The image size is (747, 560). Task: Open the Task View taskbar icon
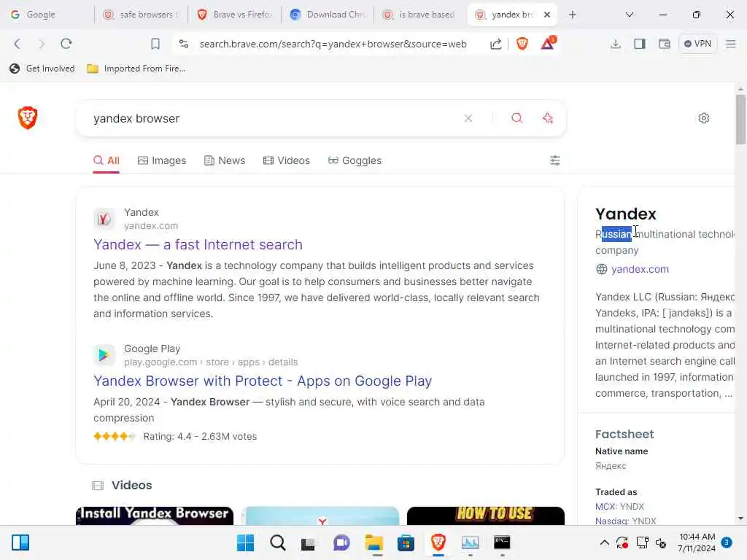309,542
